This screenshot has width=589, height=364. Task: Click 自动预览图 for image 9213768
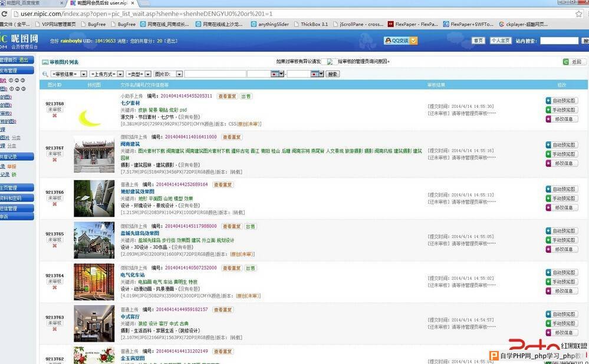pos(561,101)
